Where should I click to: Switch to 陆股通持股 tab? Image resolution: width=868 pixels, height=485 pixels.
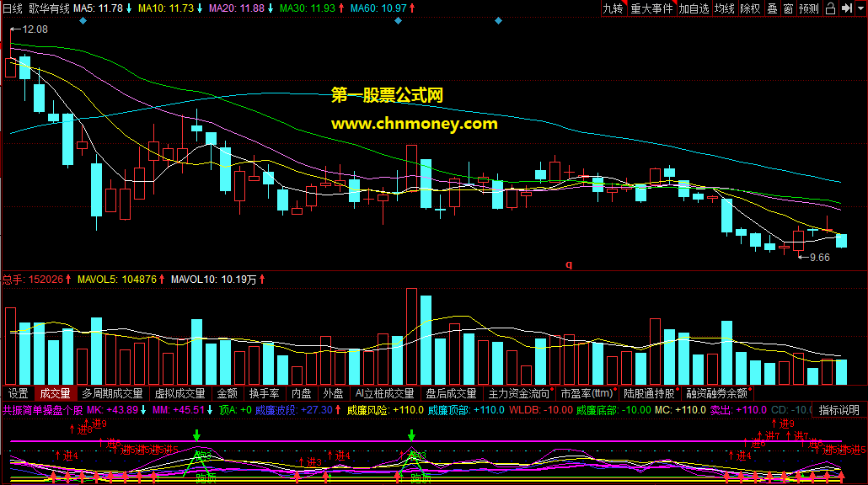650,393
